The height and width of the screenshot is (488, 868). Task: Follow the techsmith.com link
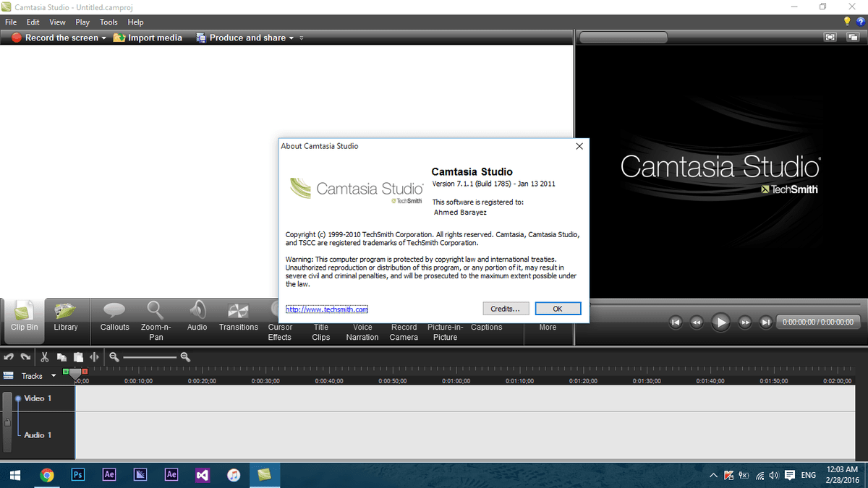(326, 308)
